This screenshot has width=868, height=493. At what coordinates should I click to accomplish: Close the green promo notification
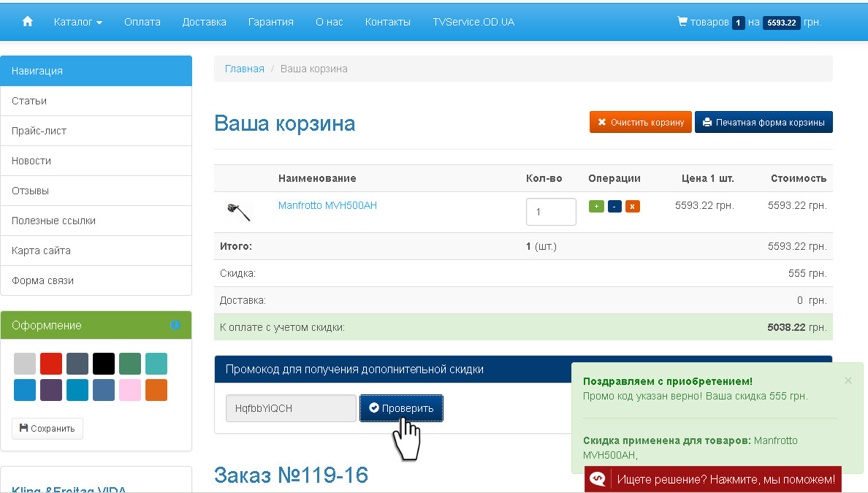click(848, 381)
